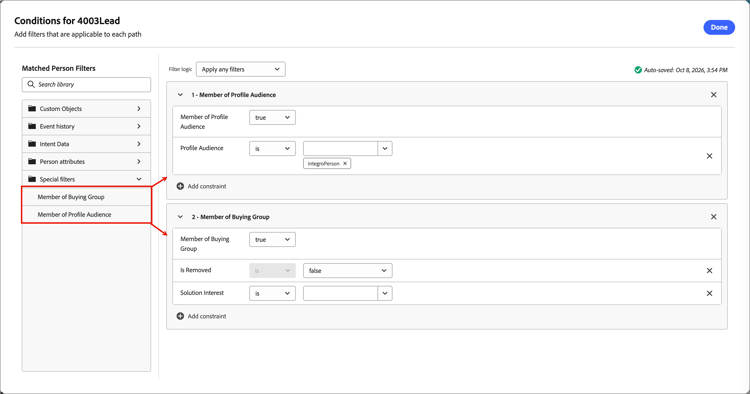Collapse the Member of Profile Audience section
This screenshot has width=750, height=394.
point(180,95)
